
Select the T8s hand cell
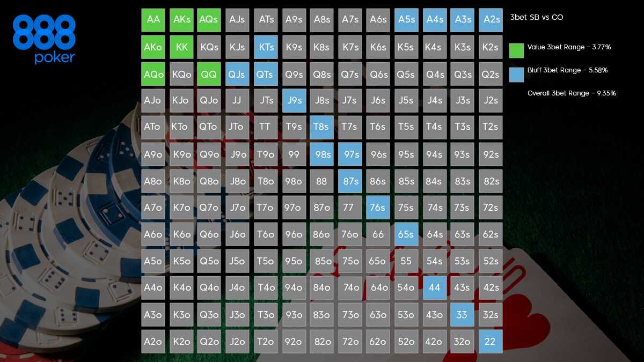pyautogui.click(x=321, y=127)
